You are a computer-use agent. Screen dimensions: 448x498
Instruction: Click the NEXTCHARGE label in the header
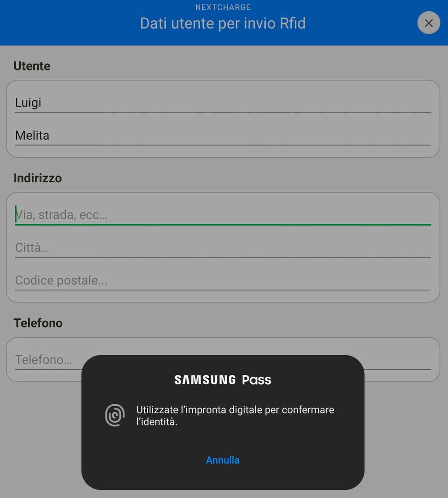(223, 7)
